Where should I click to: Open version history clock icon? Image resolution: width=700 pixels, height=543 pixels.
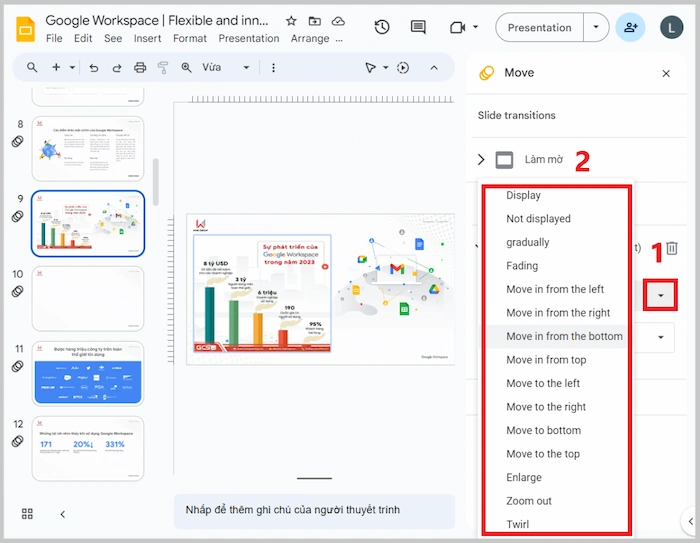tap(382, 28)
